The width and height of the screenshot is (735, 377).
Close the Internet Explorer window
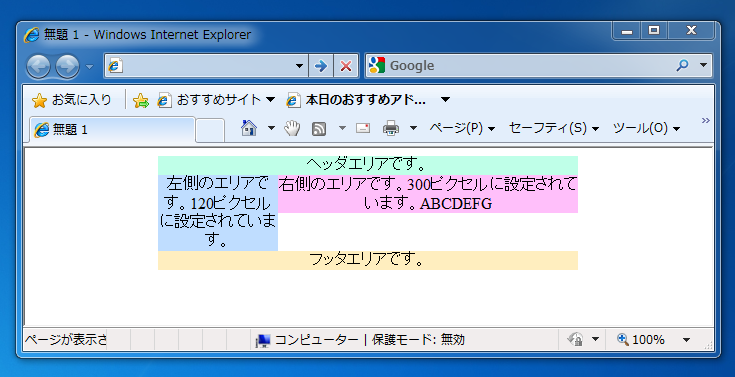coord(691,31)
